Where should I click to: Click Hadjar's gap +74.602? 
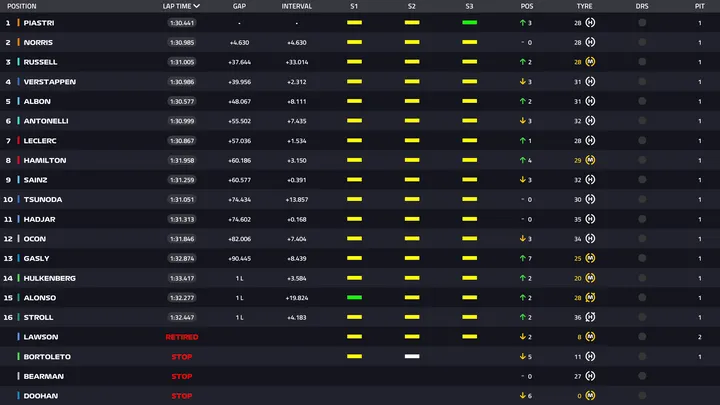pyautogui.click(x=239, y=219)
